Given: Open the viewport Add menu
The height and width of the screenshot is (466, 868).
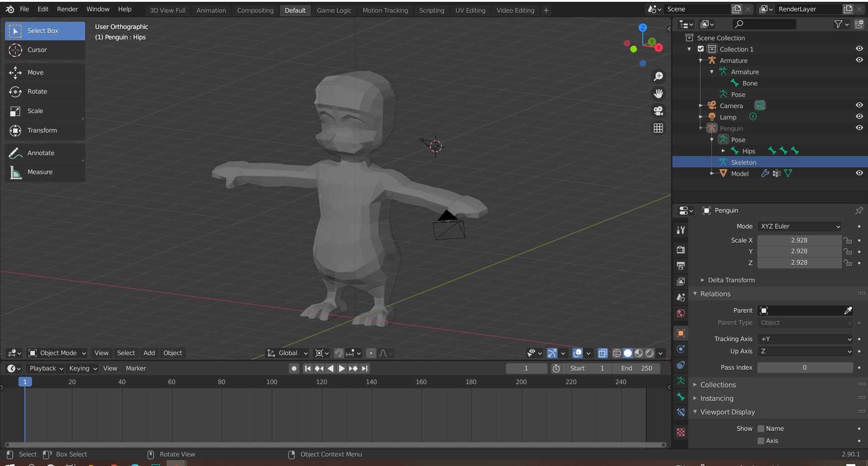Looking at the screenshot, I should 149,353.
